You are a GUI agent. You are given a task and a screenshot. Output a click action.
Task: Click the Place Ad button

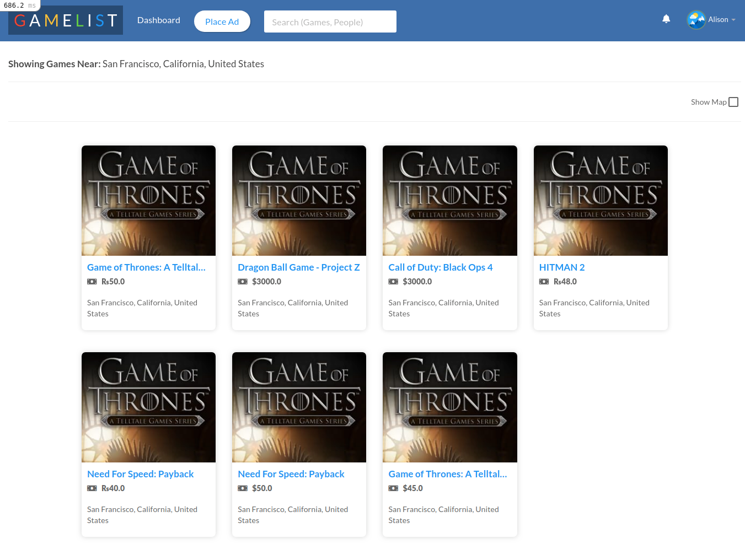(222, 21)
